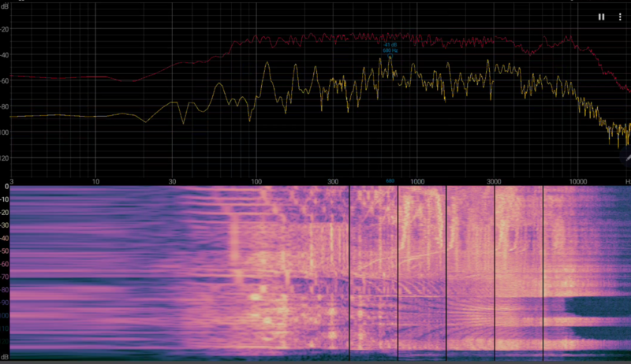
Task: Click the dark blue patch in spectrogram
Action: (599, 315)
